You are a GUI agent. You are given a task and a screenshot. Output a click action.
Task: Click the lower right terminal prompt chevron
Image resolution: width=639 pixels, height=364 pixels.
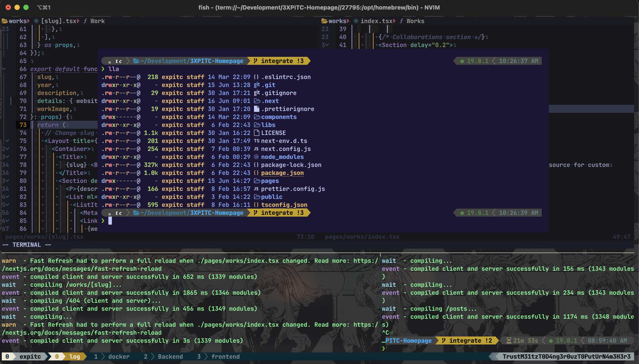[384, 349]
